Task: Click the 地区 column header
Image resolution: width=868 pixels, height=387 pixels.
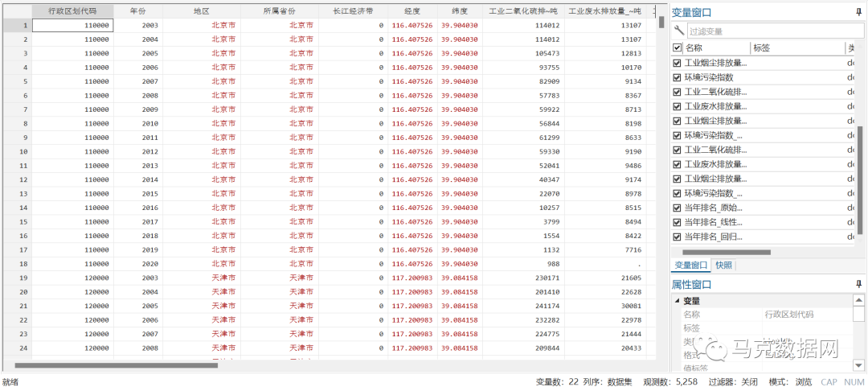Action: [202, 11]
